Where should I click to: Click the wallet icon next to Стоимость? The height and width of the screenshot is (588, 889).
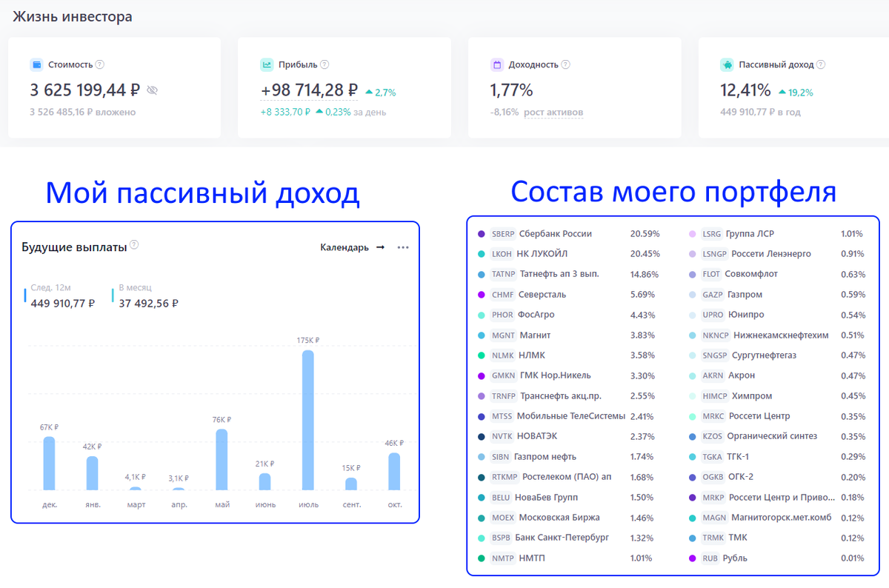point(36,64)
